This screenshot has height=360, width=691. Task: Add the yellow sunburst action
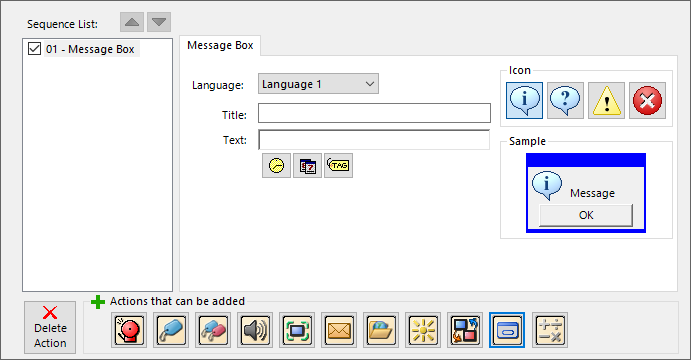[423, 330]
